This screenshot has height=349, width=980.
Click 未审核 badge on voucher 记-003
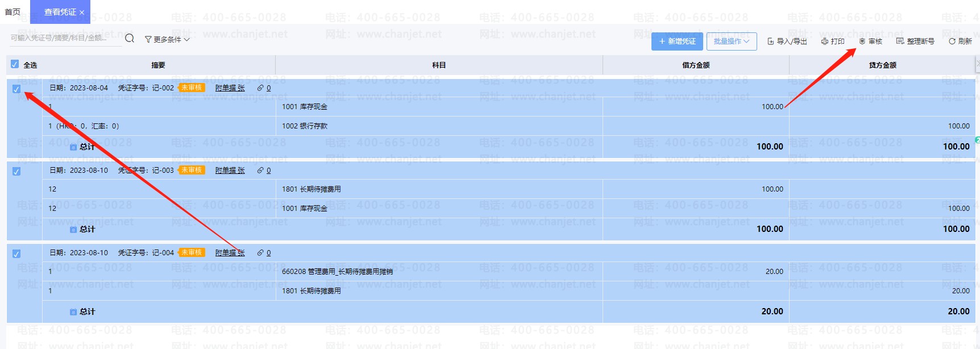[x=192, y=170]
